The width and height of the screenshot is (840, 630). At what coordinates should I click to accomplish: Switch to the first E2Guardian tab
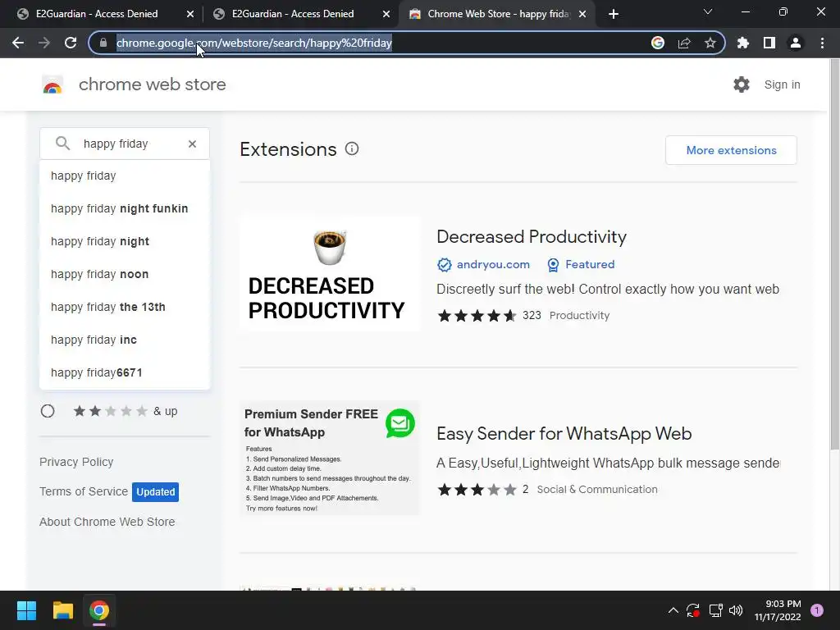click(97, 14)
